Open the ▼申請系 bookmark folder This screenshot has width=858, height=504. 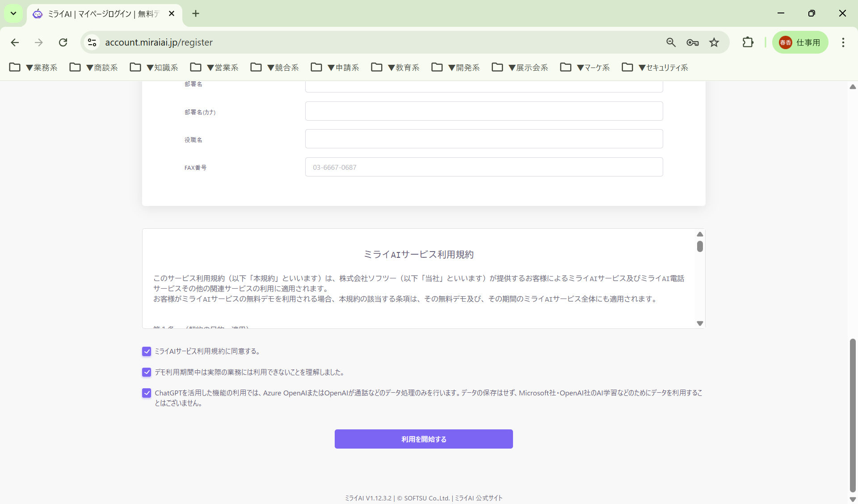(x=335, y=67)
